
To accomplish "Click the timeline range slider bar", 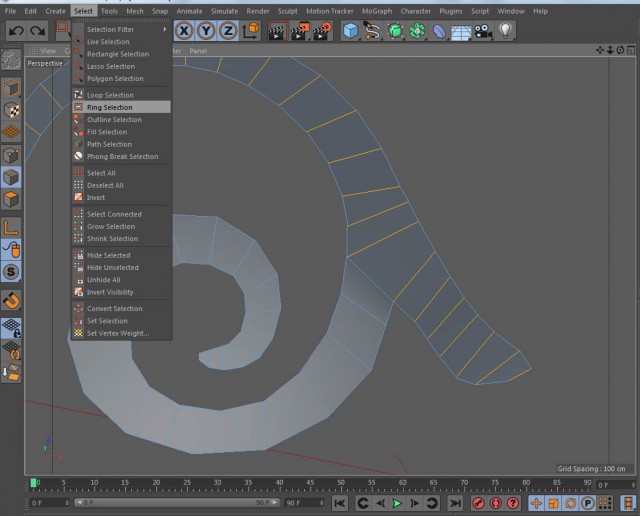I will pyautogui.click(x=177, y=503).
